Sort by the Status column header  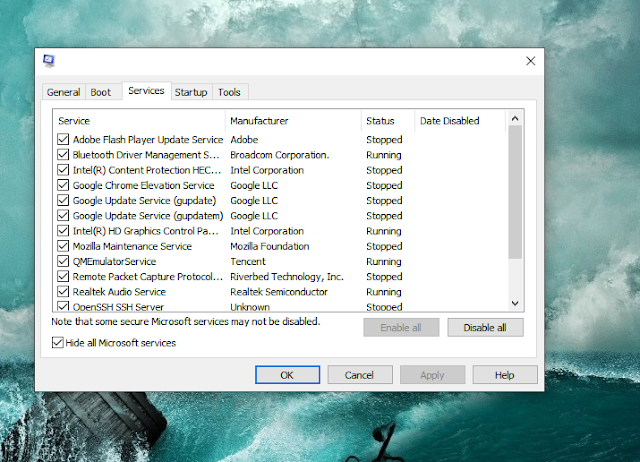pos(388,121)
